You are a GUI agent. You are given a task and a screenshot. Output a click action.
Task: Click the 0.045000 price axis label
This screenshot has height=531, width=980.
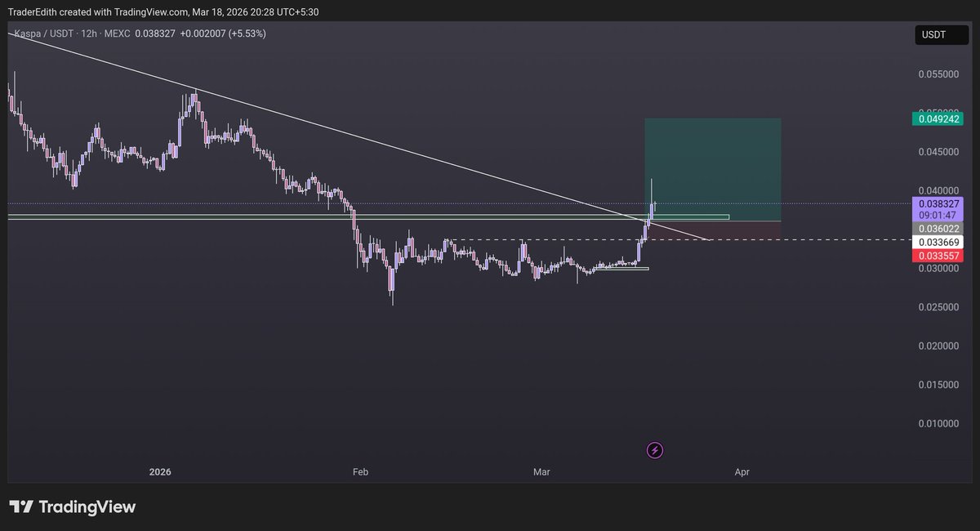tap(938, 152)
